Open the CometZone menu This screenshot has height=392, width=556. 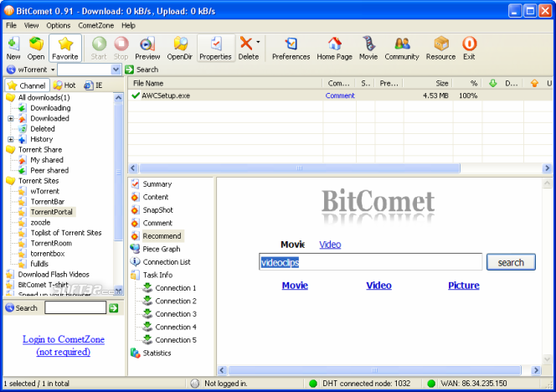tap(95, 25)
